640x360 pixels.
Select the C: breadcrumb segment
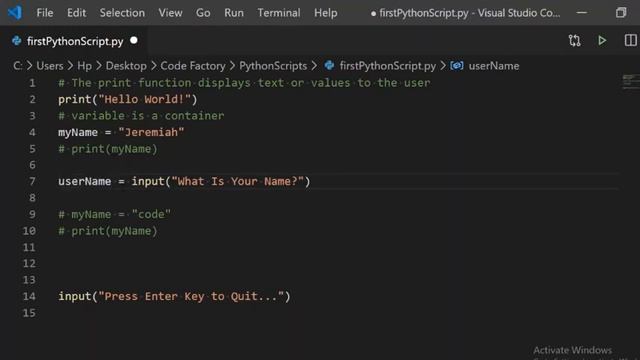click(18, 66)
